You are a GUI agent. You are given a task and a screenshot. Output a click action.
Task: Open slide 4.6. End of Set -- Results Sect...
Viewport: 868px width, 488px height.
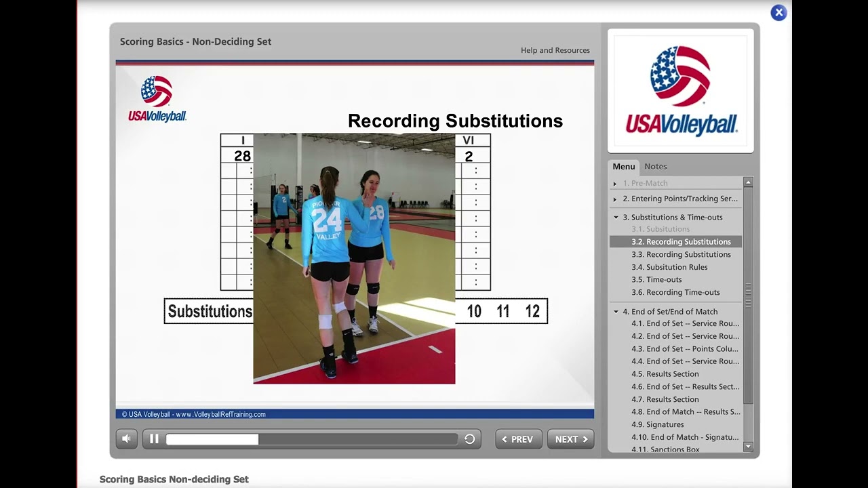tap(685, 386)
